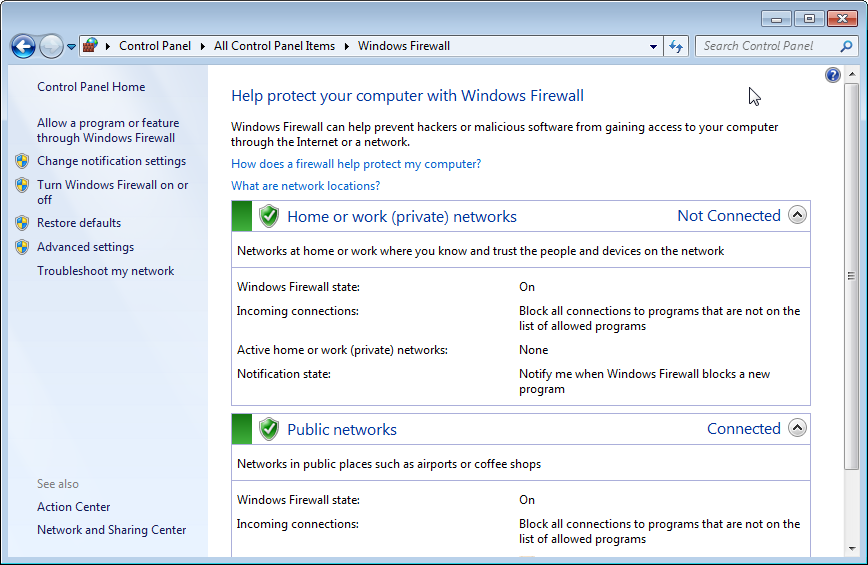Maximize the Windows Firewall window

point(809,19)
